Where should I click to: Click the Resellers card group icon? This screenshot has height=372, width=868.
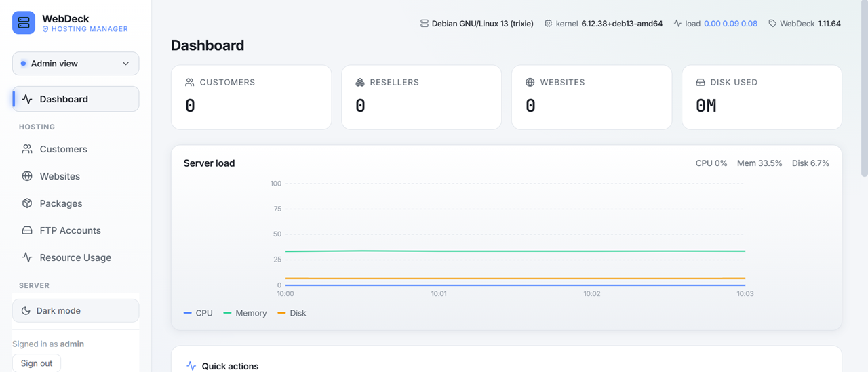click(x=360, y=82)
